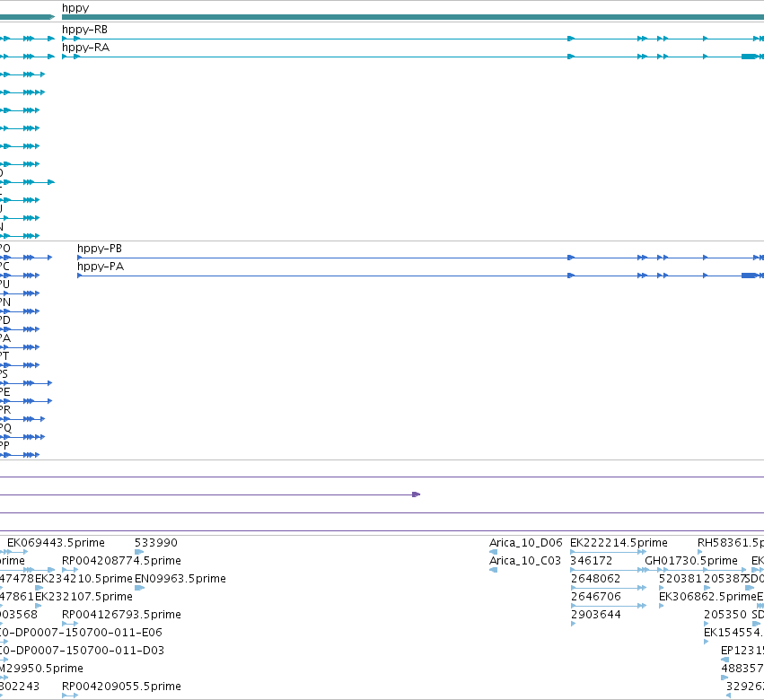The image size is (764, 700).
Task: Click the feature glyph under RP004209055.5prime
Action: (x=70, y=696)
